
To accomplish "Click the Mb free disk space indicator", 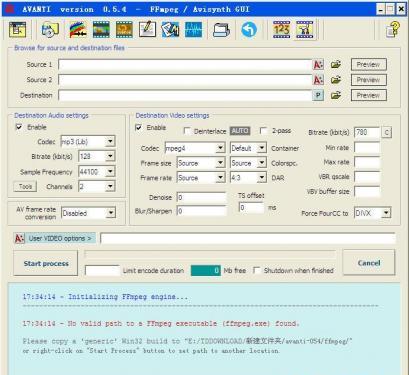I will [206, 270].
